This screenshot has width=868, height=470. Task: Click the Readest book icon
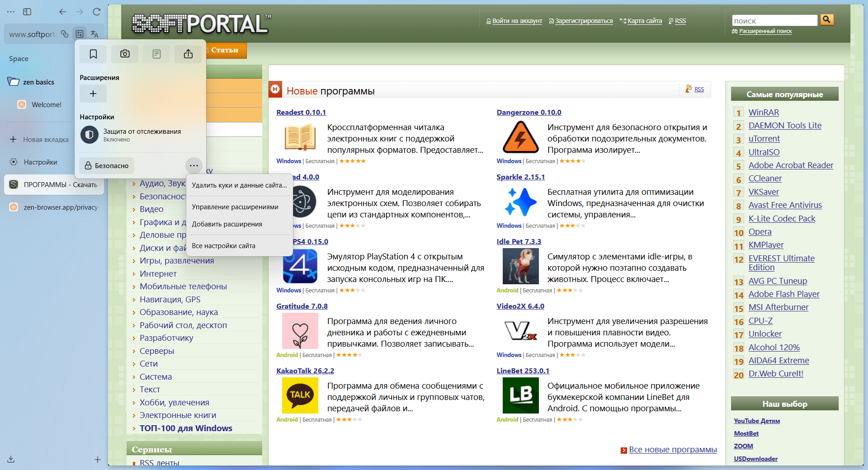tap(300, 137)
